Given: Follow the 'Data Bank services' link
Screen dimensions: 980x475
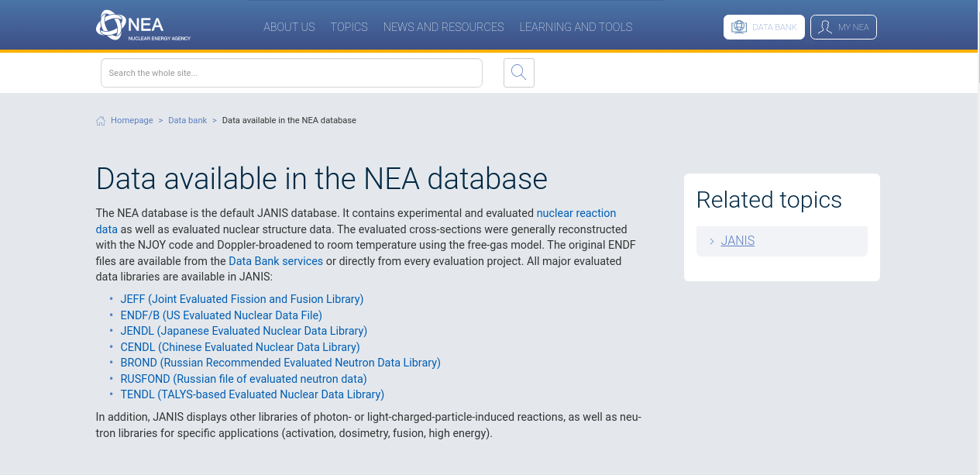Looking at the screenshot, I should [x=276, y=261].
